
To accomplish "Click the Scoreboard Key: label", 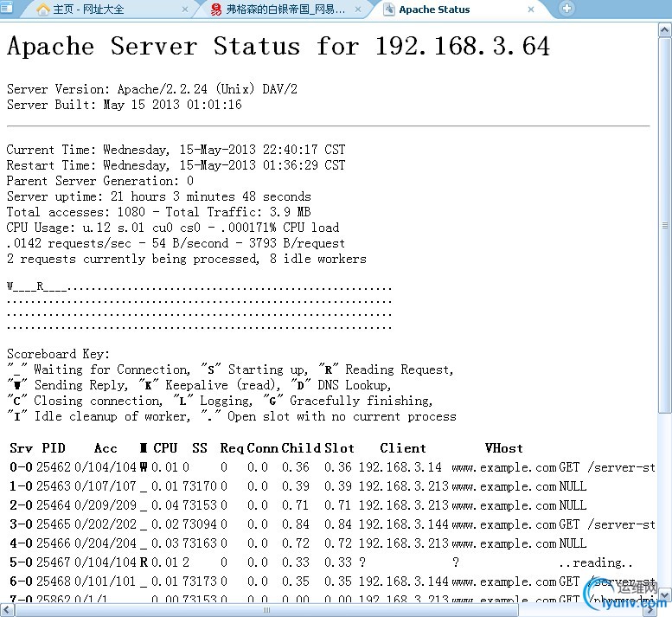I will (x=58, y=354).
